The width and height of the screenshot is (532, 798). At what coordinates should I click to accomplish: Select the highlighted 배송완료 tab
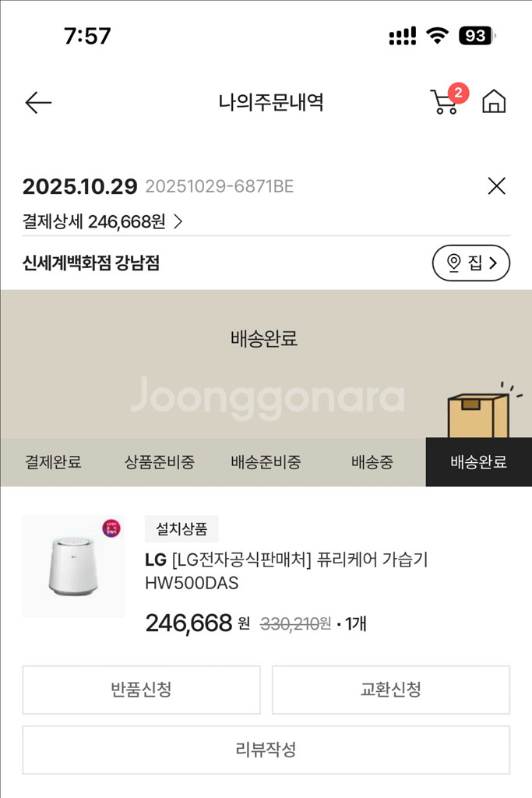[477, 462]
